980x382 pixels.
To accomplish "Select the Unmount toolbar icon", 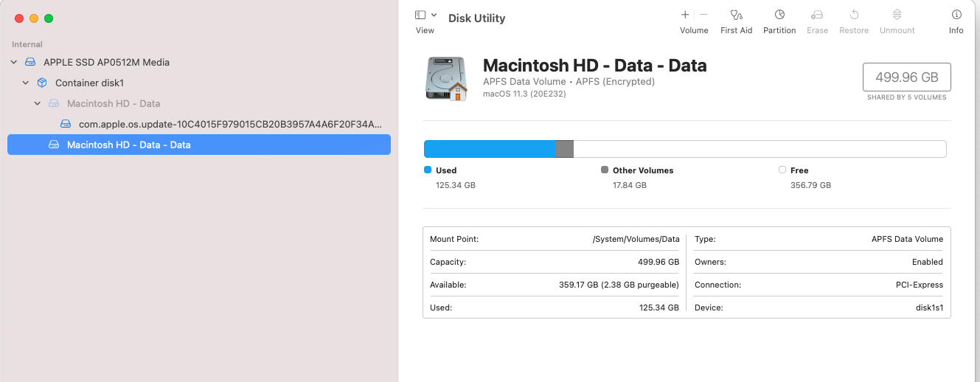I will [x=897, y=15].
